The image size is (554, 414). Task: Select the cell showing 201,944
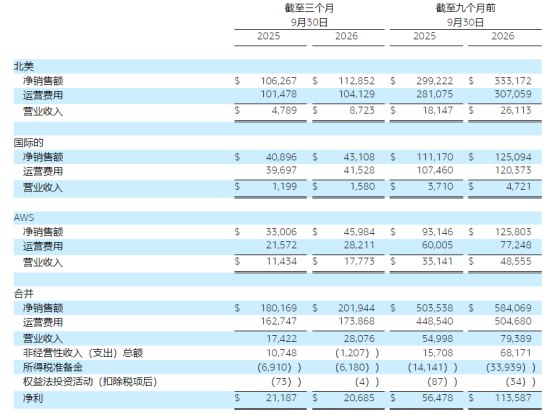coord(356,308)
